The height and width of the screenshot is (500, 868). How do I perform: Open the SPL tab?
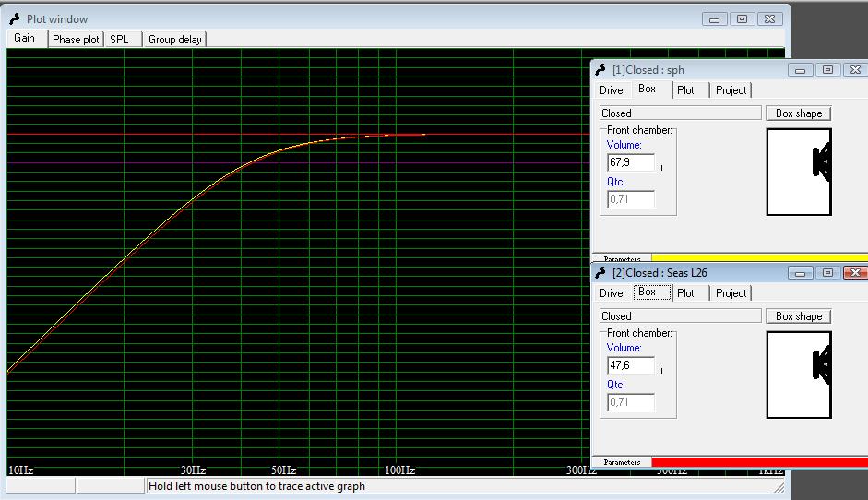[119, 40]
